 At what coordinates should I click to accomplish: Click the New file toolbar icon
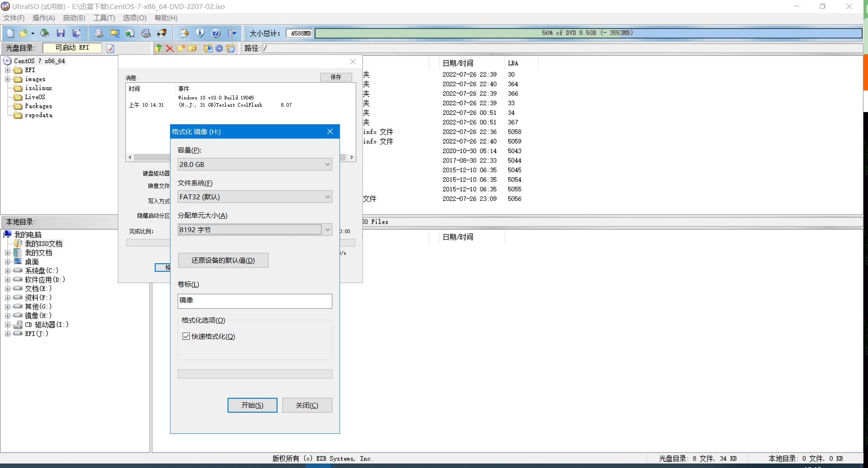[10, 33]
